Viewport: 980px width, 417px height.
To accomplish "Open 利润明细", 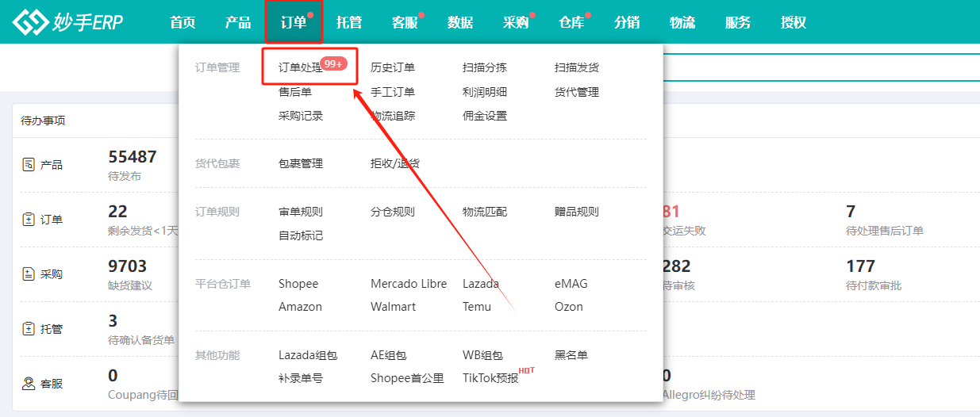I will pos(485,92).
